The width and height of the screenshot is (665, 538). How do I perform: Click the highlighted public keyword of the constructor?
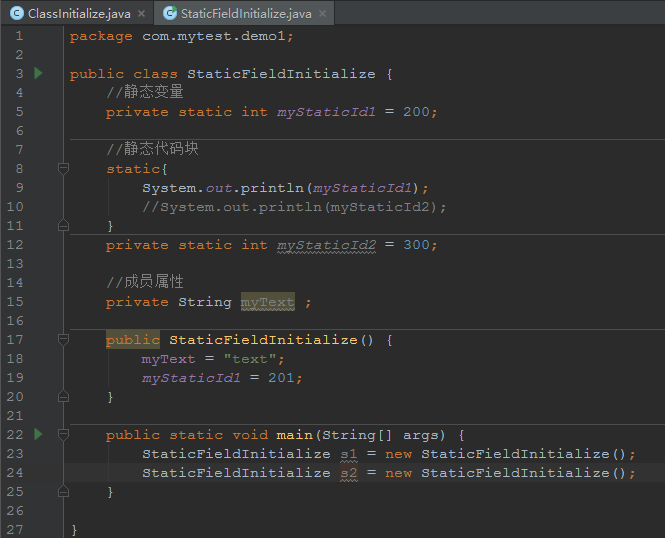tap(133, 340)
